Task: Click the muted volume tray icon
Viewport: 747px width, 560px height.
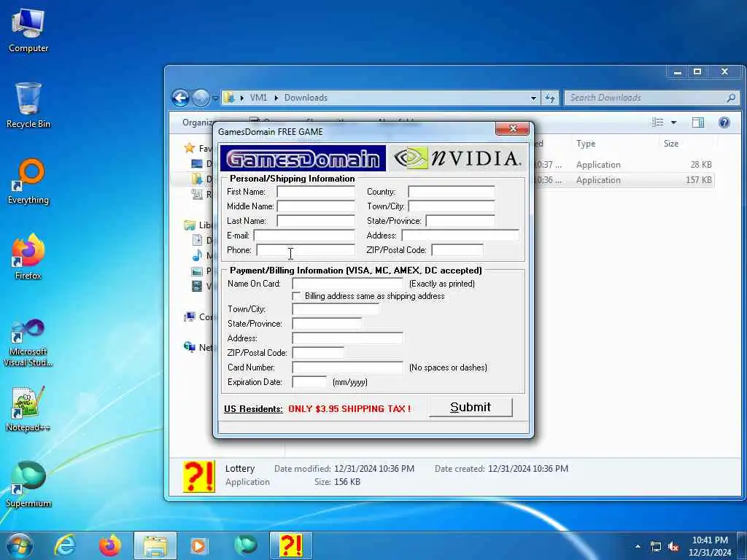Action: (673, 547)
